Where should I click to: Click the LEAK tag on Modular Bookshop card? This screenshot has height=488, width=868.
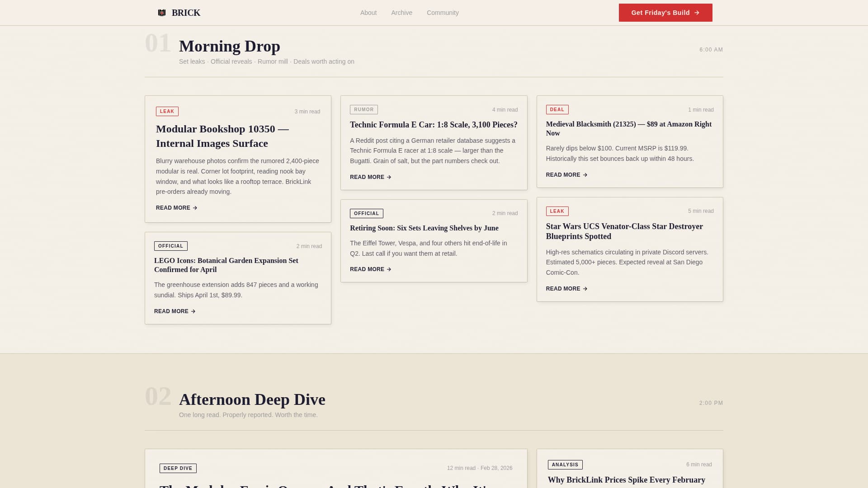[167, 111]
